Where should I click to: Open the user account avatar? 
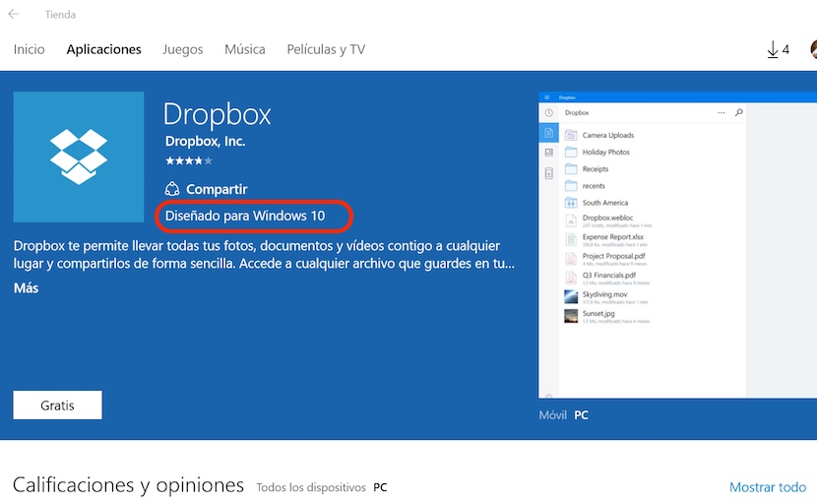[813, 49]
